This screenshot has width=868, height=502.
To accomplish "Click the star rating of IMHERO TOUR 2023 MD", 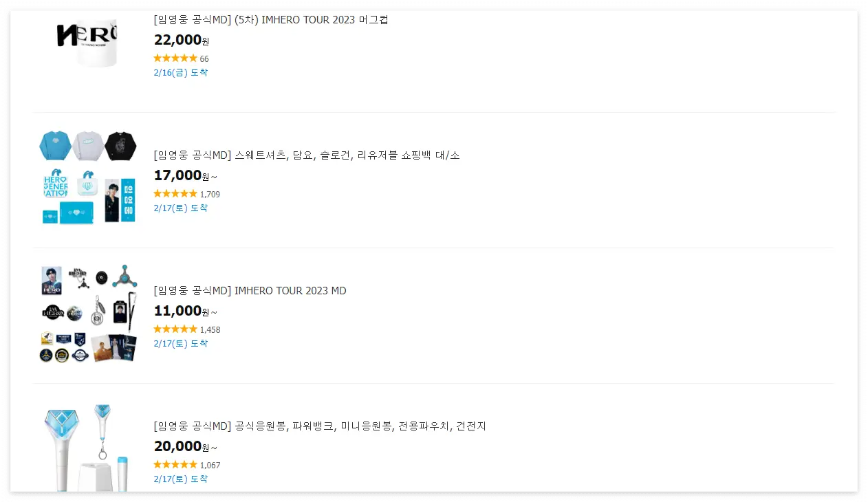I will pos(175,329).
